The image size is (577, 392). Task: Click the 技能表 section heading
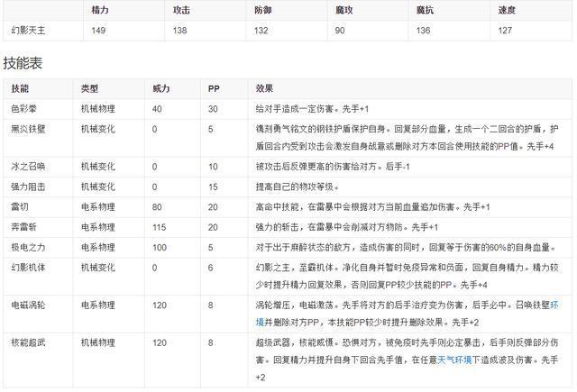coord(22,63)
